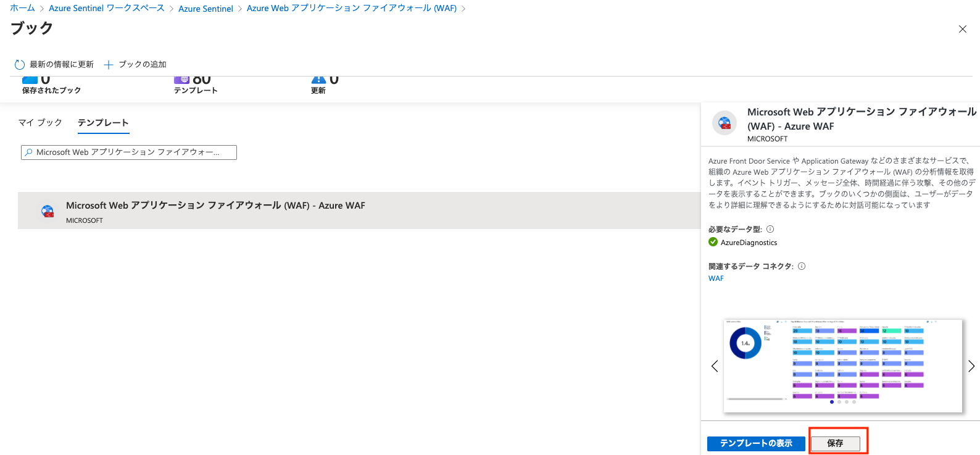The image size is (980, 455).
Task: Click the green check icon beside AzureDiagnostics
Action: (x=713, y=242)
